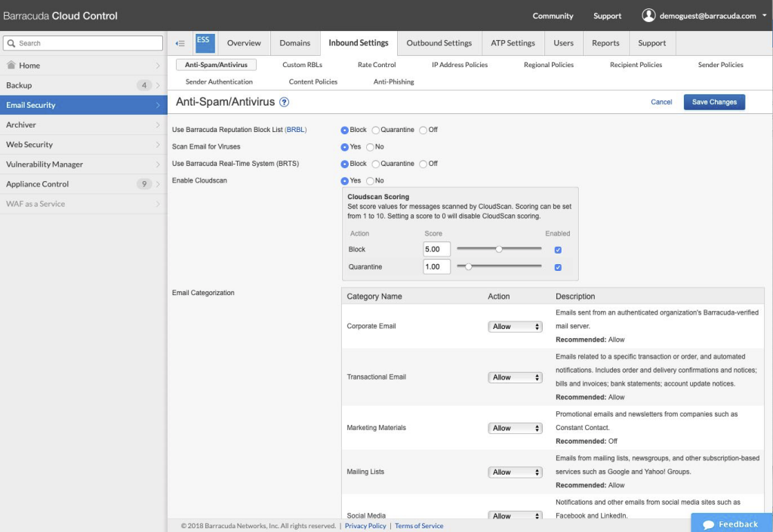Open Content Policies subtab
Screen dimensions: 773x532
coord(313,81)
